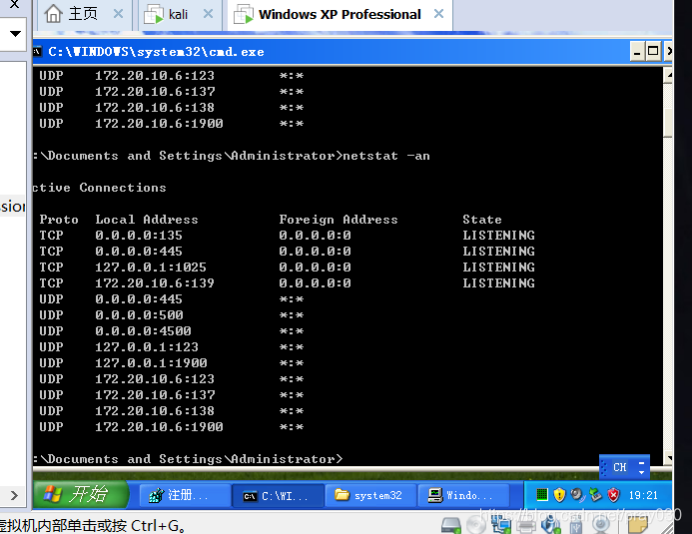Viewport: 692px width, 534px height.
Task: Click the kali VM running icon
Action: coord(154,14)
